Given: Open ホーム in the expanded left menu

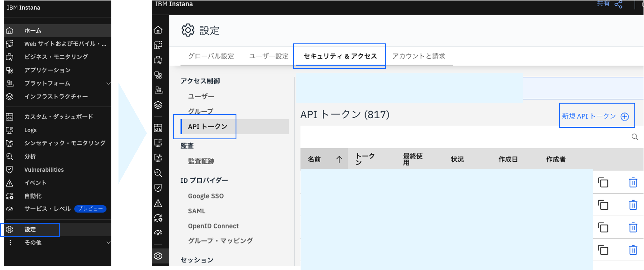Looking at the screenshot, I should point(57,31).
